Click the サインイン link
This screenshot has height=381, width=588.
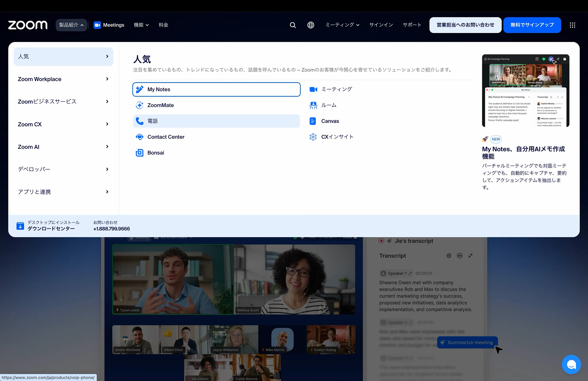pyautogui.click(x=381, y=25)
